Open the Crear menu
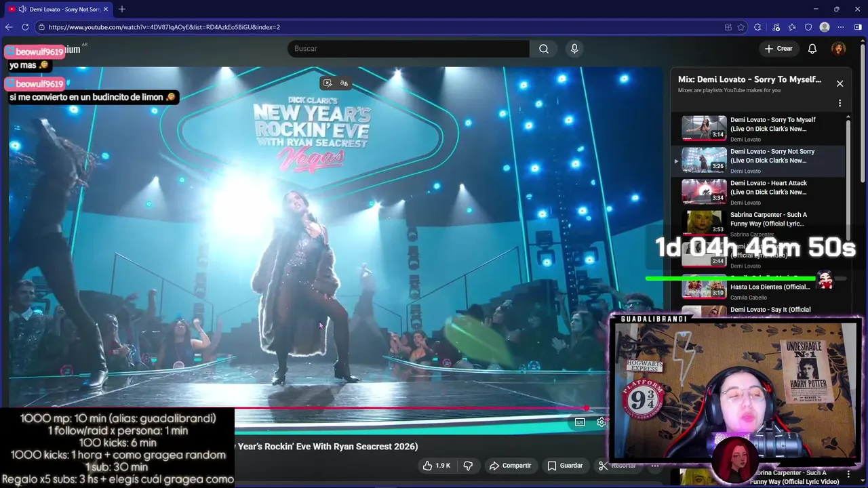868x488 pixels. pyautogui.click(x=778, y=49)
